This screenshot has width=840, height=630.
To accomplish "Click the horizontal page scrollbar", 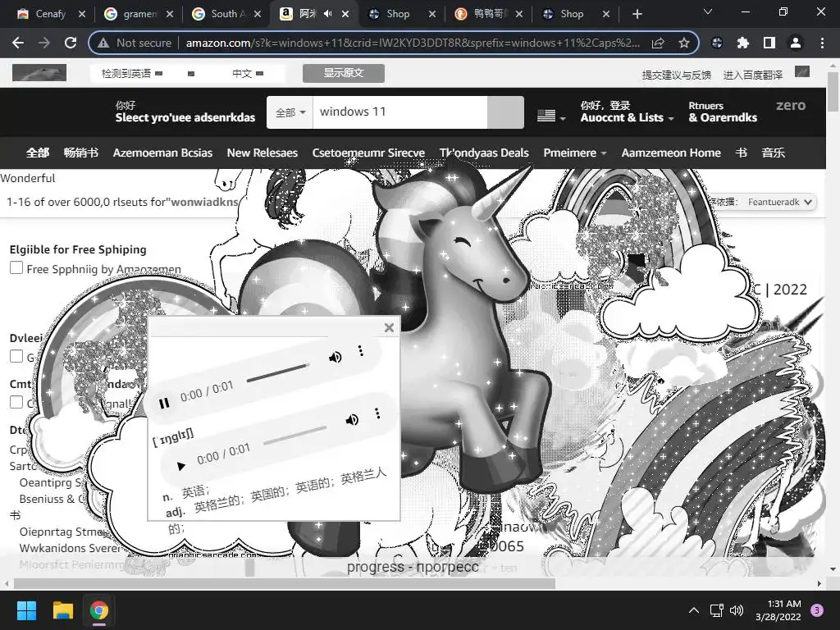I will click(285, 583).
